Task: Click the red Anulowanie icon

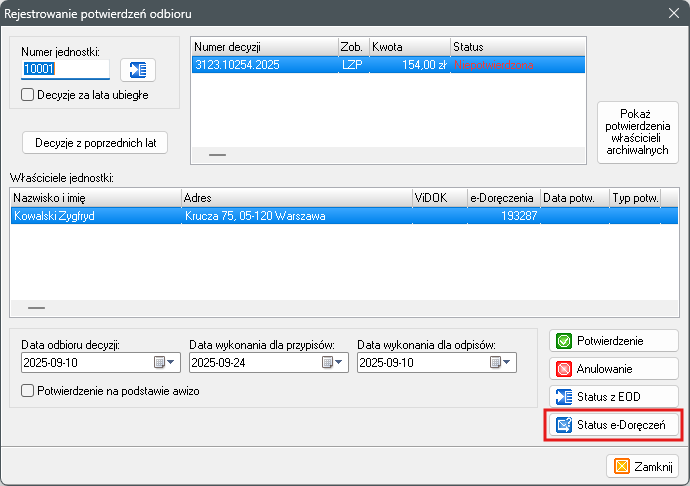Action: (x=564, y=369)
